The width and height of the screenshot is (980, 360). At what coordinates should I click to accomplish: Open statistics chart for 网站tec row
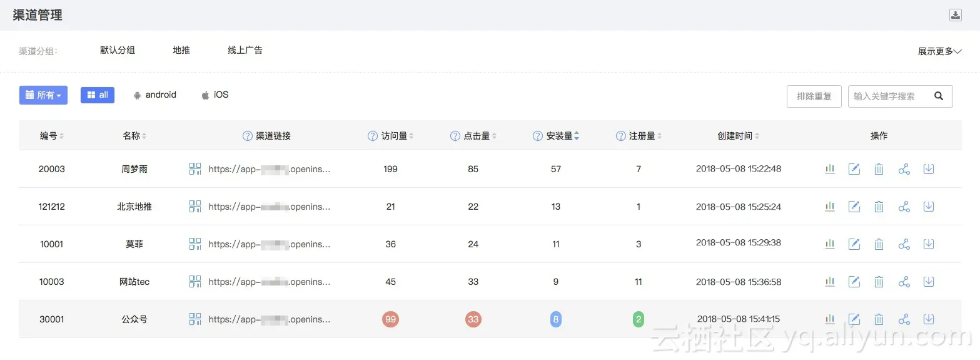point(830,282)
